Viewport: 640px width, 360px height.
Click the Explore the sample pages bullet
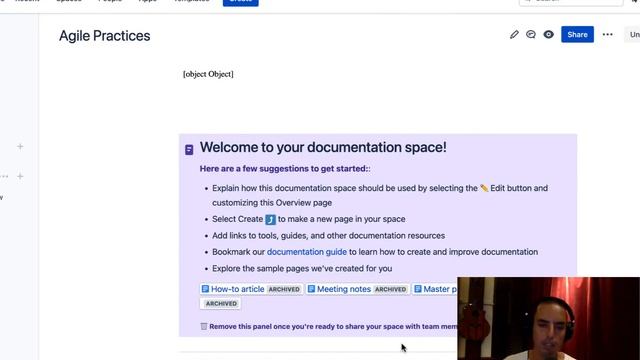tap(302, 269)
